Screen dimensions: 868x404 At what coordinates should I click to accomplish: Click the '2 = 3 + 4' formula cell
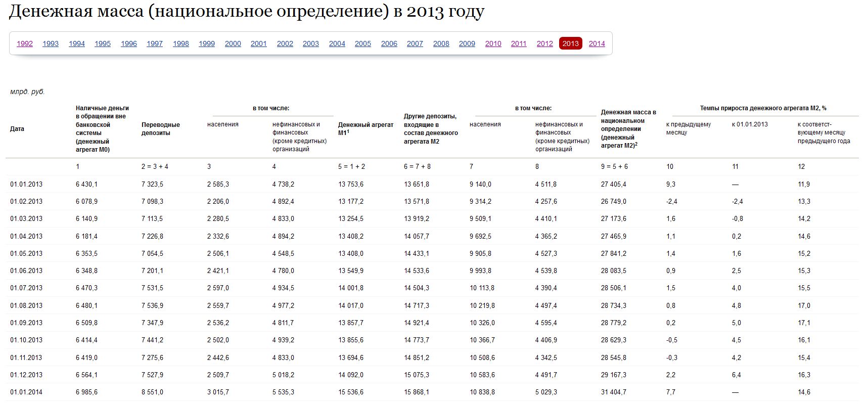click(155, 166)
